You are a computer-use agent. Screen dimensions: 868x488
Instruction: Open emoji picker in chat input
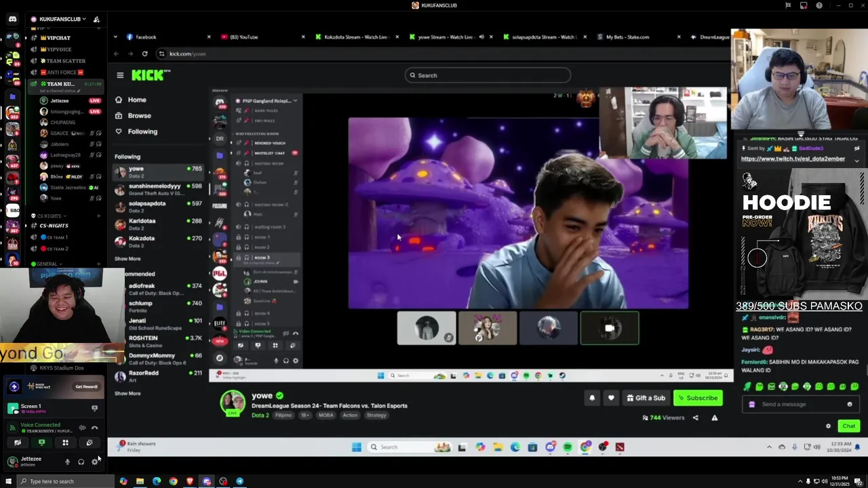click(850, 404)
